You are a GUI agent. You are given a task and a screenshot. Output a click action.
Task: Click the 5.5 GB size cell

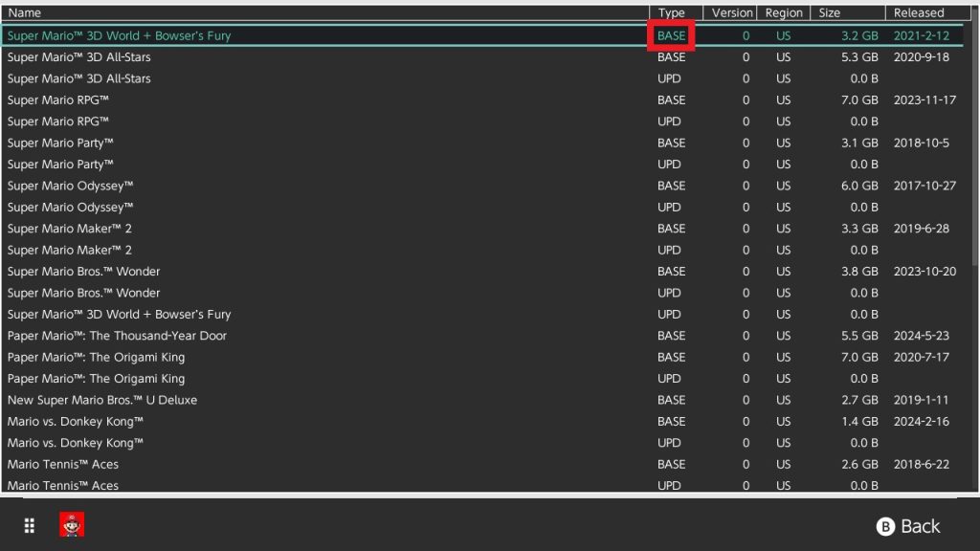pyautogui.click(x=859, y=336)
